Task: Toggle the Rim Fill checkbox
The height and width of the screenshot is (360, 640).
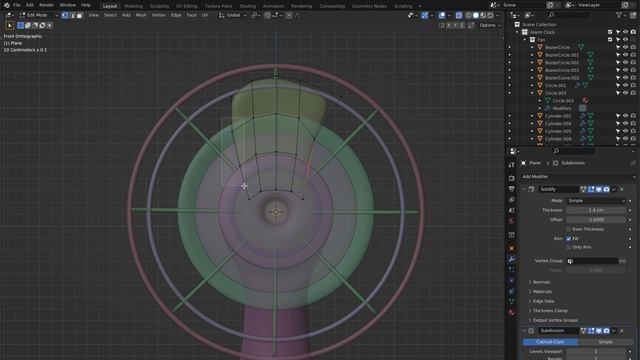Action: coord(569,238)
